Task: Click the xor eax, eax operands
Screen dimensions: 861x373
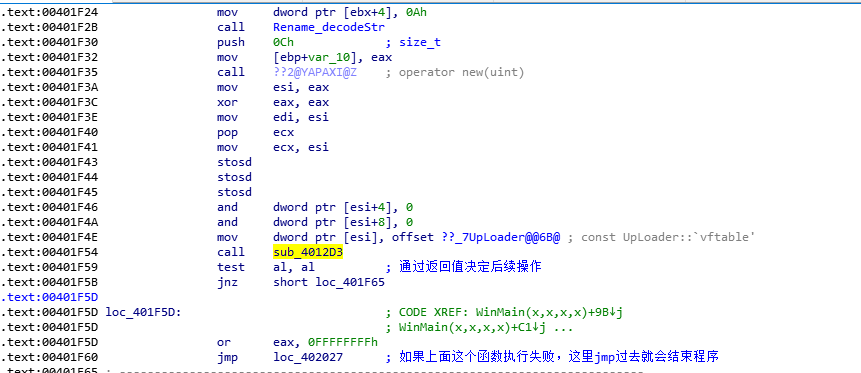Action: (x=301, y=102)
